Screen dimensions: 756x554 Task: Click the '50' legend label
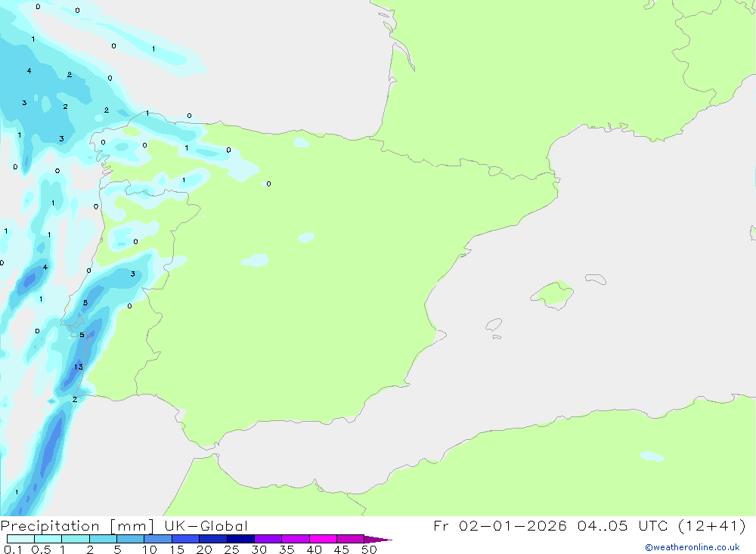370,549
